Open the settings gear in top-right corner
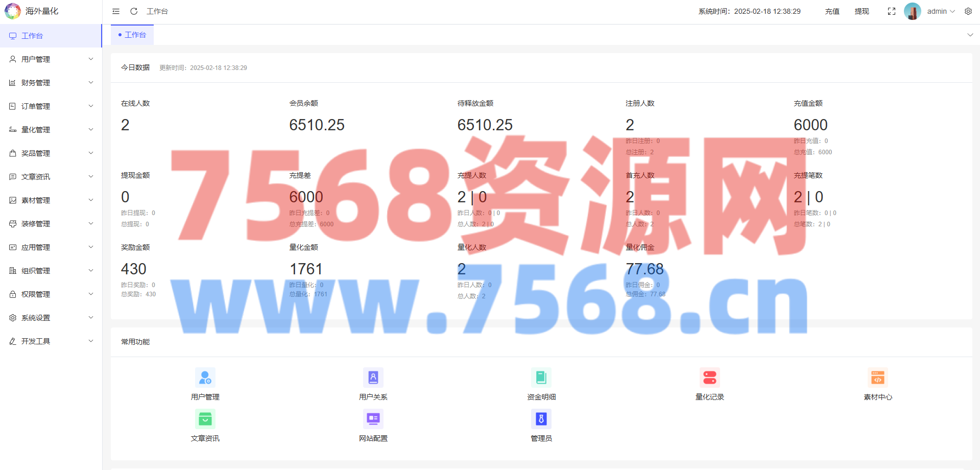The width and height of the screenshot is (980, 470). pos(968,11)
